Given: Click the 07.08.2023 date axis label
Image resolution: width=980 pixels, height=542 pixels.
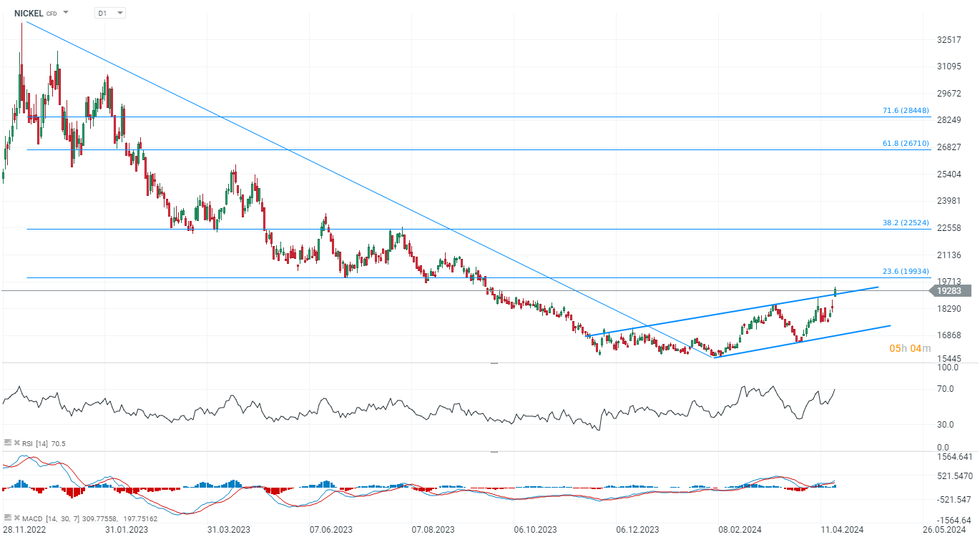Looking at the screenshot, I should click(x=434, y=530).
